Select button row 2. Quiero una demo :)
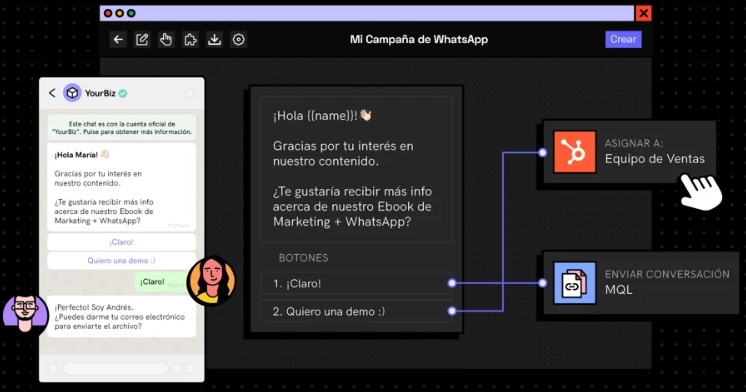The width and height of the screenshot is (746, 392). (x=356, y=311)
